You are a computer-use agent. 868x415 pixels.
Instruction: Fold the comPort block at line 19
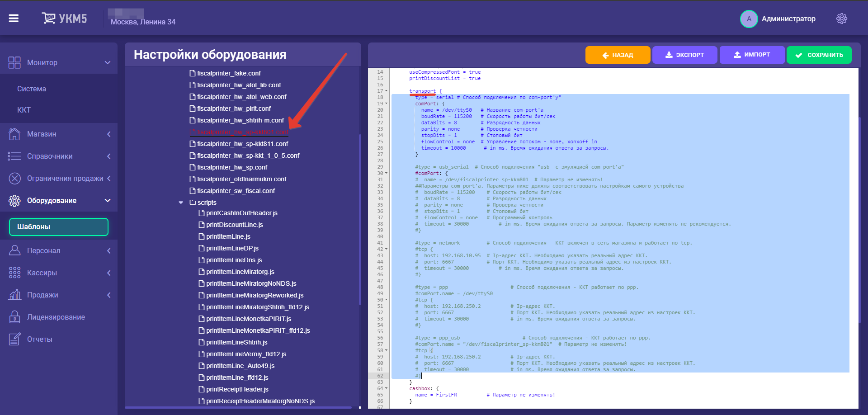point(386,104)
